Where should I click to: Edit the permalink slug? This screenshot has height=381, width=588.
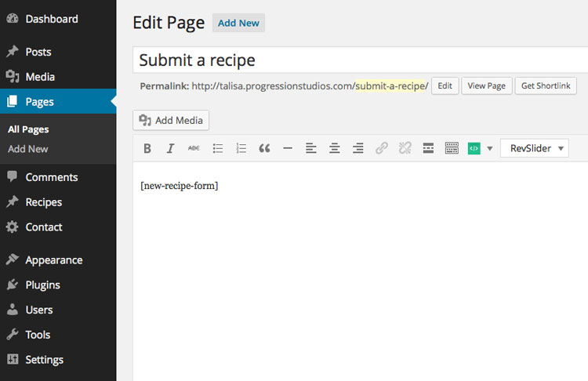click(445, 86)
